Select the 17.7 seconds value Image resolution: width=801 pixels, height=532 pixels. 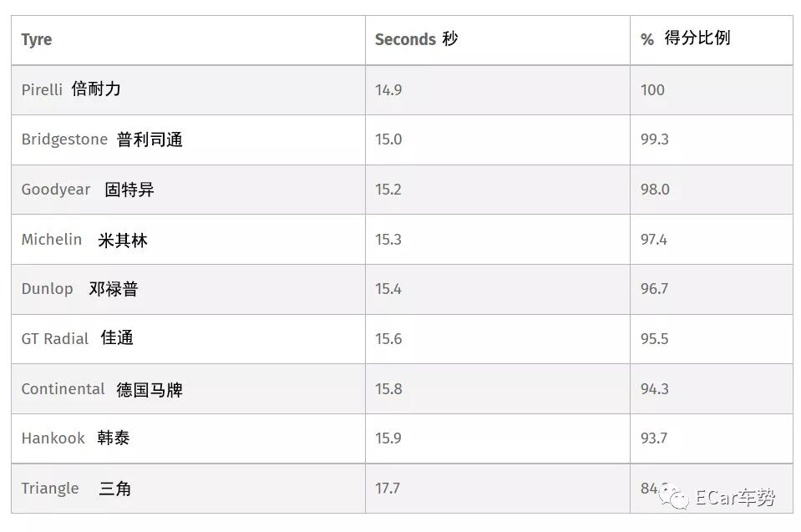(388, 489)
